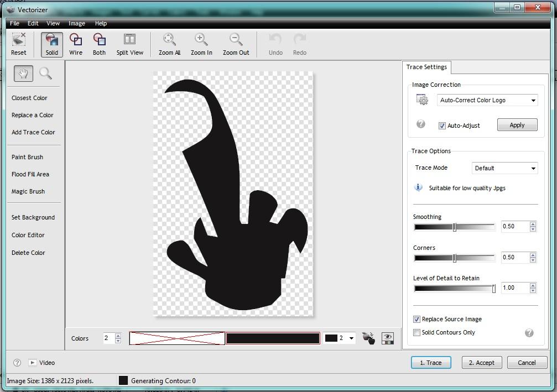Open the Color Editor

(28, 235)
